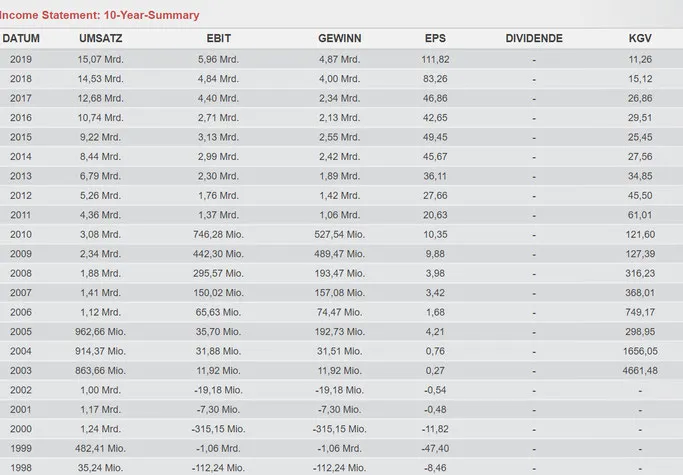This screenshot has height=475, width=683.
Task: Select the 2019 year row
Action: click(342, 59)
